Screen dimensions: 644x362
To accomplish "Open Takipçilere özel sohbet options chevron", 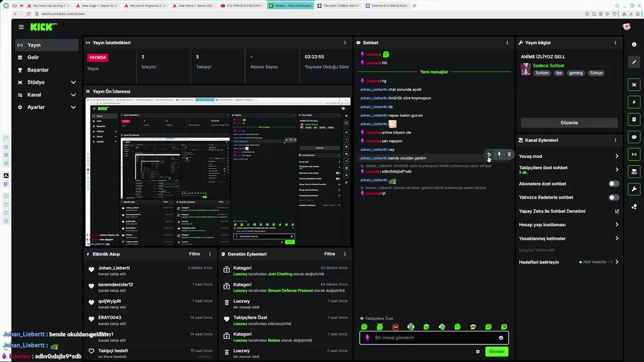I will coord(617,170).
